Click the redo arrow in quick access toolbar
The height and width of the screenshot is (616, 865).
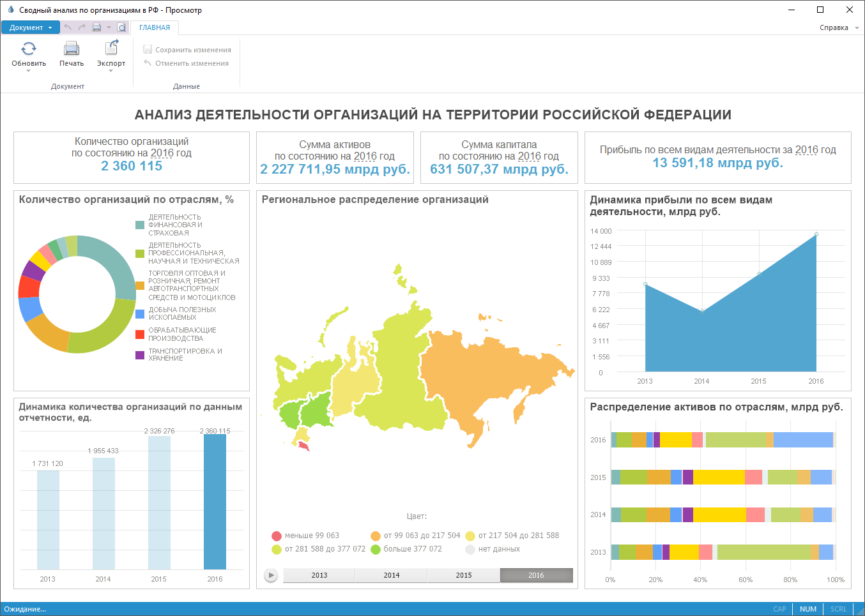82,27
